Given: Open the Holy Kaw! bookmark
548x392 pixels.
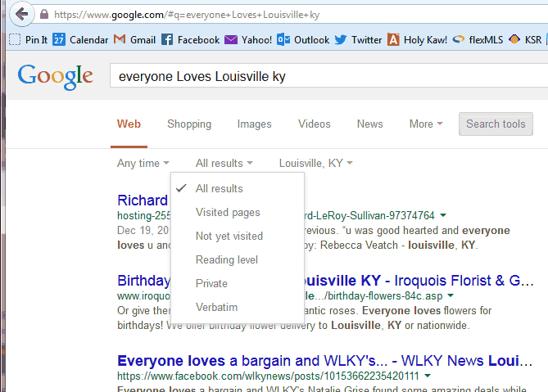Looking at the screenshot, I should pyautogui.click(x=418, y=39).
